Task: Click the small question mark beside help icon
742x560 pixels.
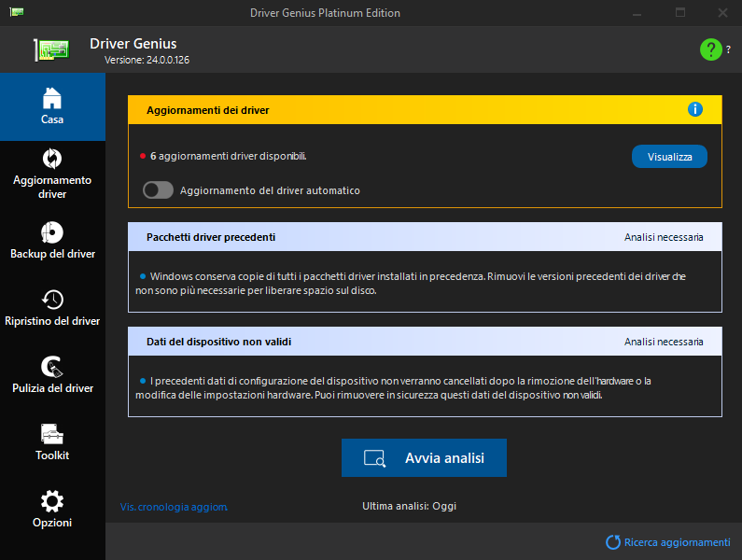Action: click(728, 49)
